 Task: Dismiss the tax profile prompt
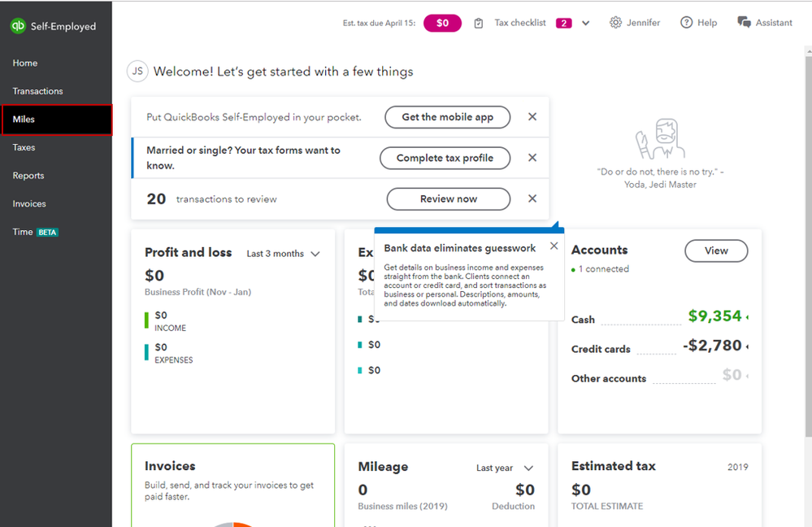click(532, 158)
